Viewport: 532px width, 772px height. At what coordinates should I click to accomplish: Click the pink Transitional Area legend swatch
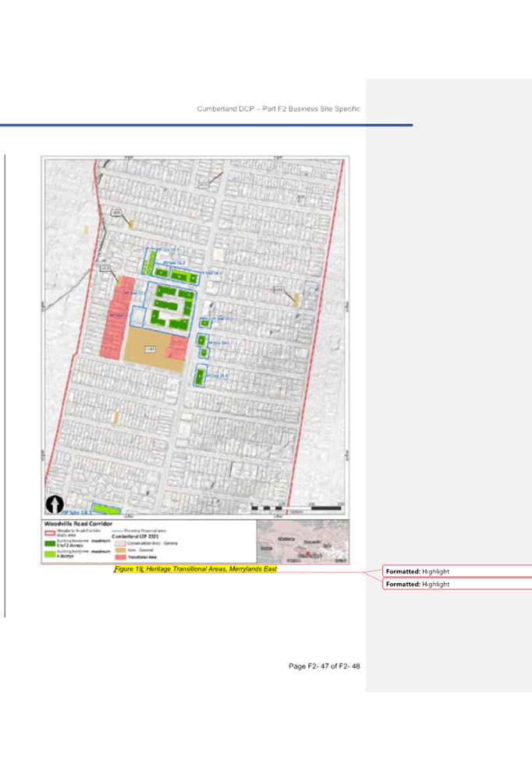[120, 557]
